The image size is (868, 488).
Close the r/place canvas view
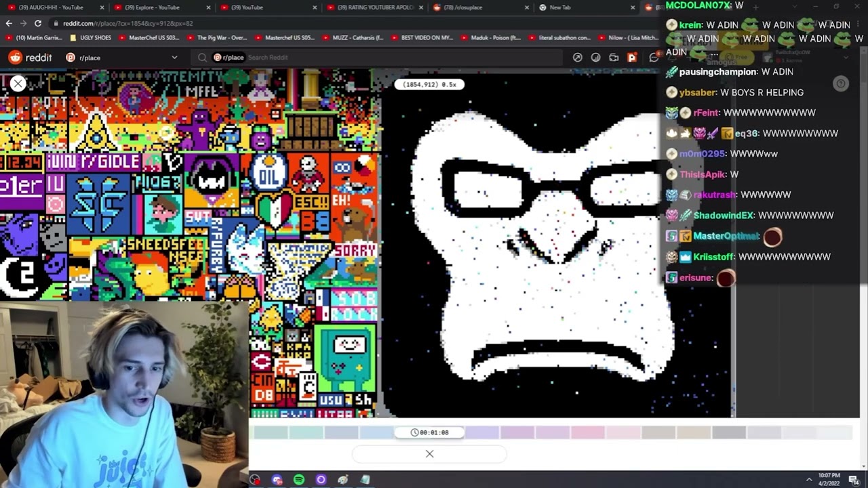[x=18, y=83]
